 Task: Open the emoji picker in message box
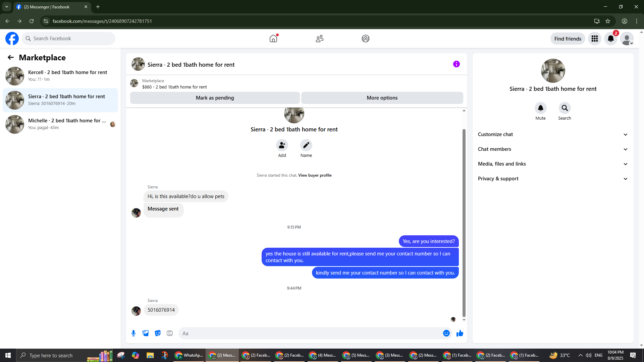[446, 333]
